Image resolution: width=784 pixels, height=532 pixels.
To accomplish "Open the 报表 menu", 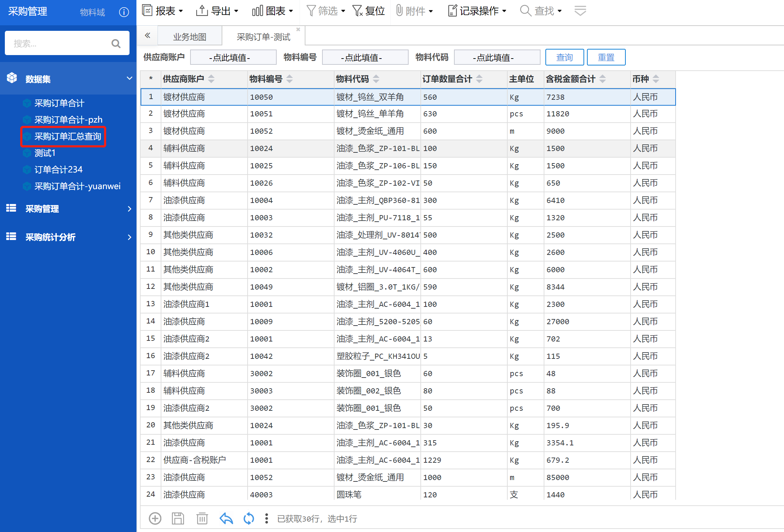I will [162, 11].
